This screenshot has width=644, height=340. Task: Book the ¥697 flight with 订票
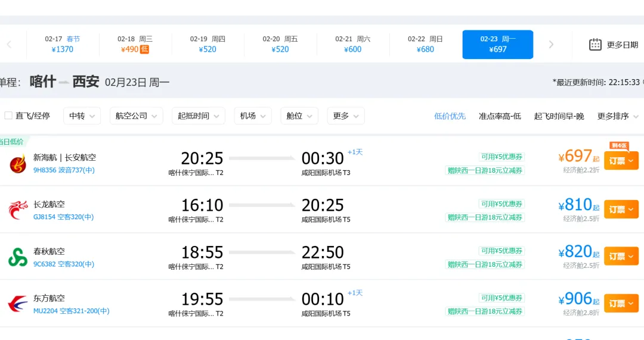621,161
